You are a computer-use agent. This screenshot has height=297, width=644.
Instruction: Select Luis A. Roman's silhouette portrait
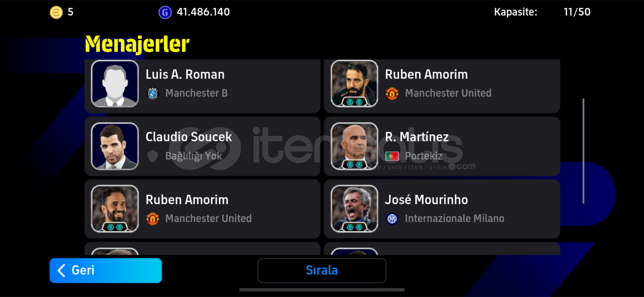tap(115, 84)
